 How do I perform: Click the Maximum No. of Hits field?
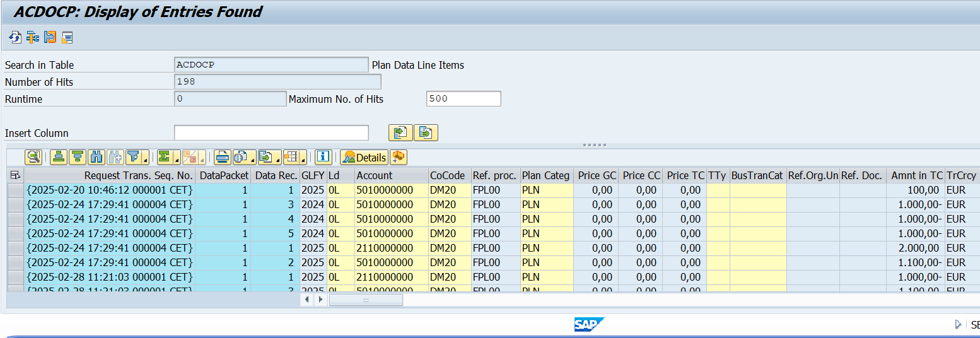[464, 99]
